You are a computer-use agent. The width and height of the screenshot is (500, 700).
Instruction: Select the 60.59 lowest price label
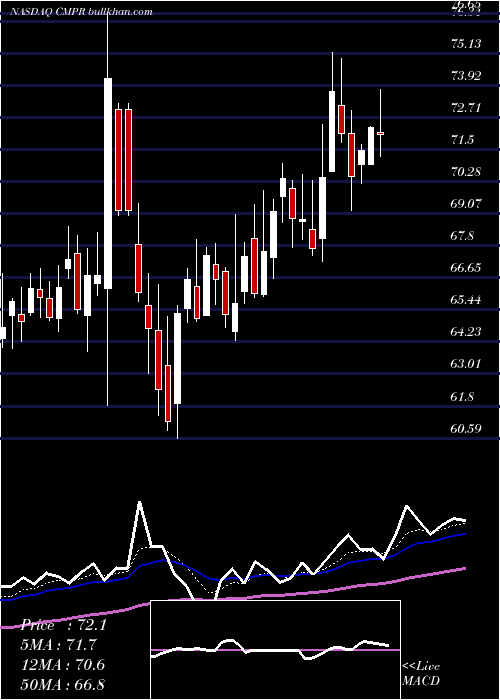pos(466,429)
